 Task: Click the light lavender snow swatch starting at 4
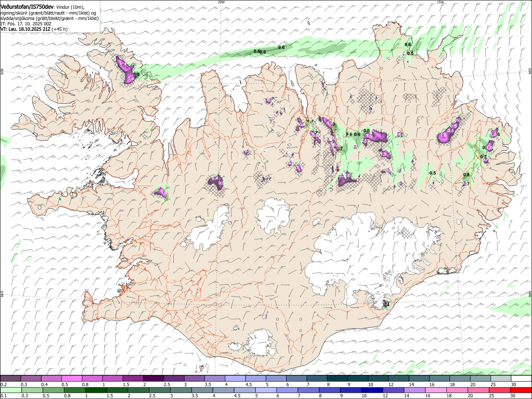pyautogui.click(x=235, y=379)
